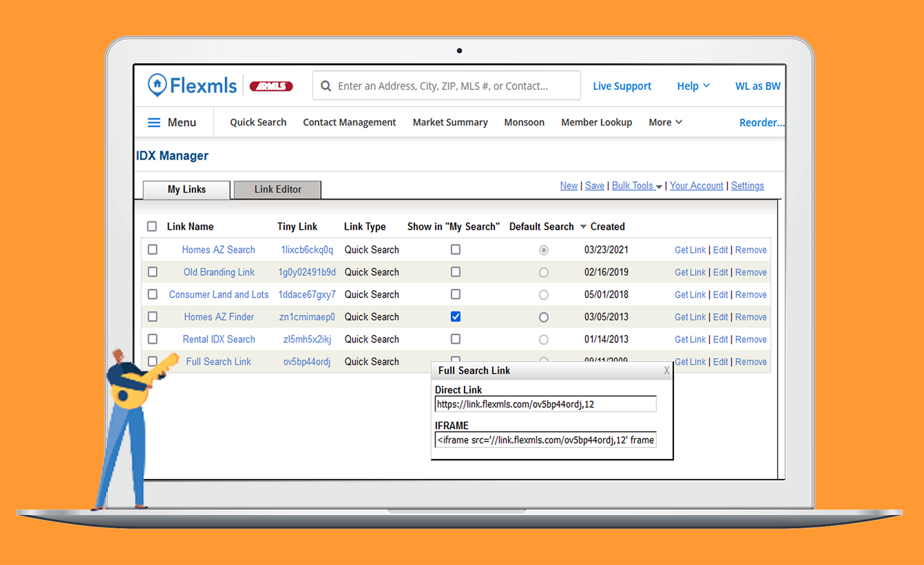Open the hamburger Menu icon

(x=154, y=123)
